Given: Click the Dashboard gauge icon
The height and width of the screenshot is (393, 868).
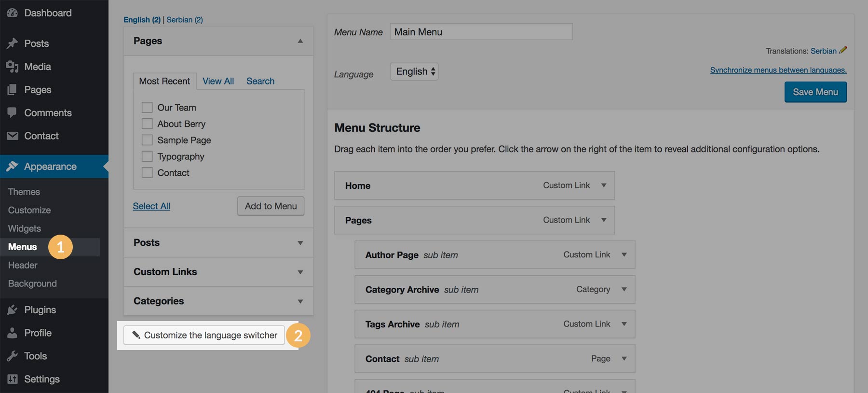Looking at the screenshot, I should click(x=12, y=13).
